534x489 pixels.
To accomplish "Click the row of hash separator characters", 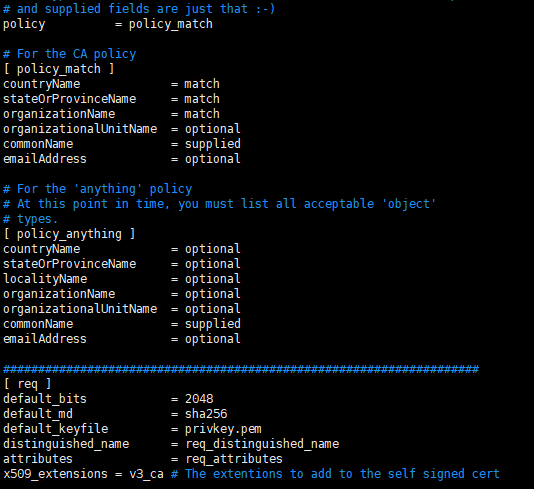I will coord(241,369).
